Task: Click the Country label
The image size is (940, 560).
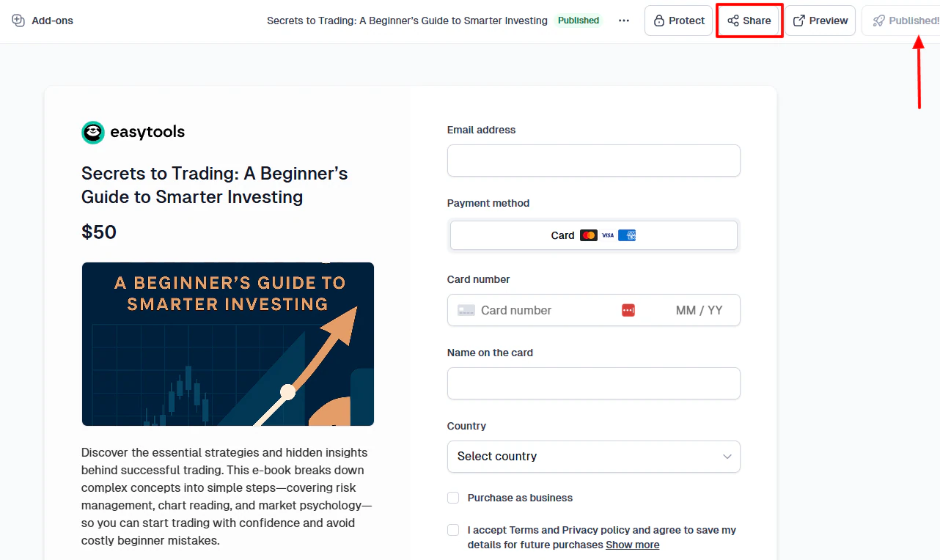Action: 466,426
